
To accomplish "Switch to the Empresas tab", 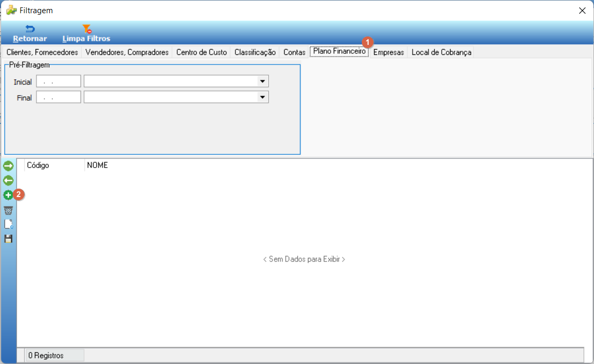I will (389, 52).
